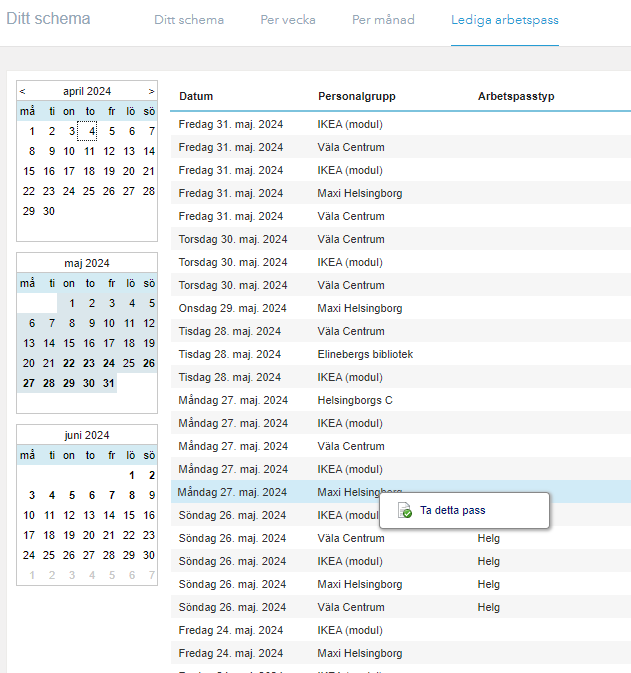This screenshot has width=631, height=673.
Task: Select the Onsdag 29. maj Maxi Helsingborg row
Action: 401,308
